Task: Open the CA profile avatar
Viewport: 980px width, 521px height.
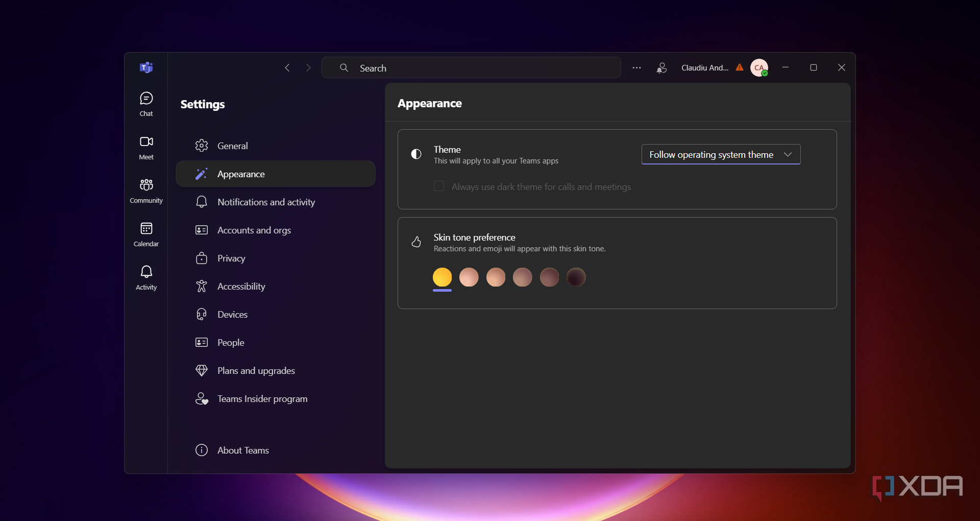Action: [759, 67]
